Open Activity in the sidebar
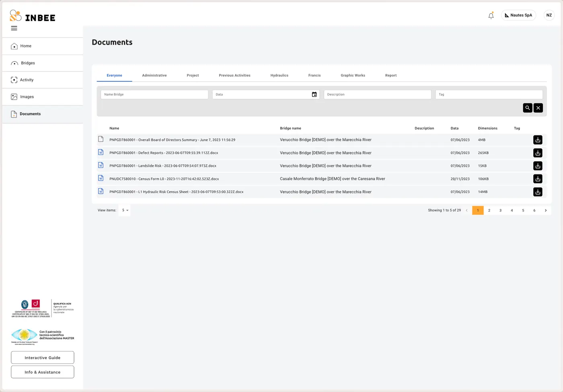Image resolution: width=563 pixels, height=392 pixels. [43, 80]
